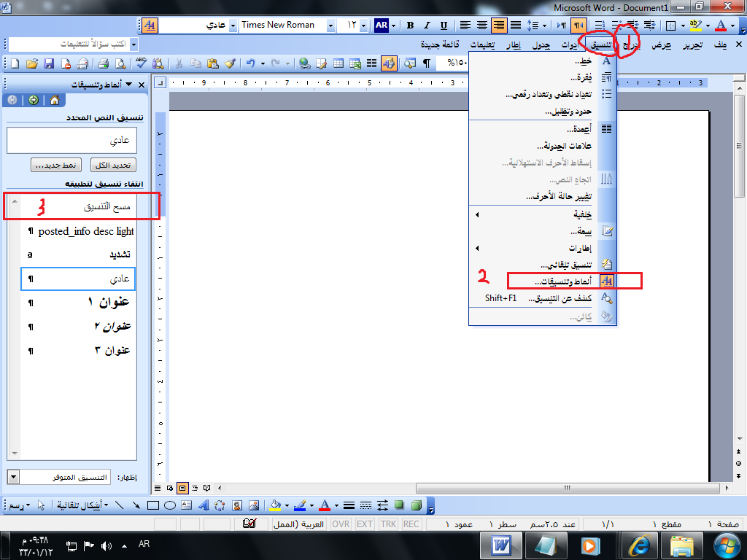Apply the عنوان ١ style
This screenshot has width=747, height=560.
click(78, 302)
